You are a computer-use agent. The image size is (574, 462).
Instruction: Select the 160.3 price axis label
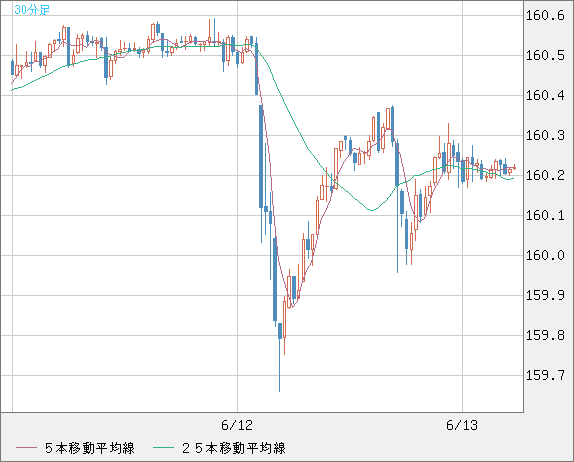click(x=545, y=135)
